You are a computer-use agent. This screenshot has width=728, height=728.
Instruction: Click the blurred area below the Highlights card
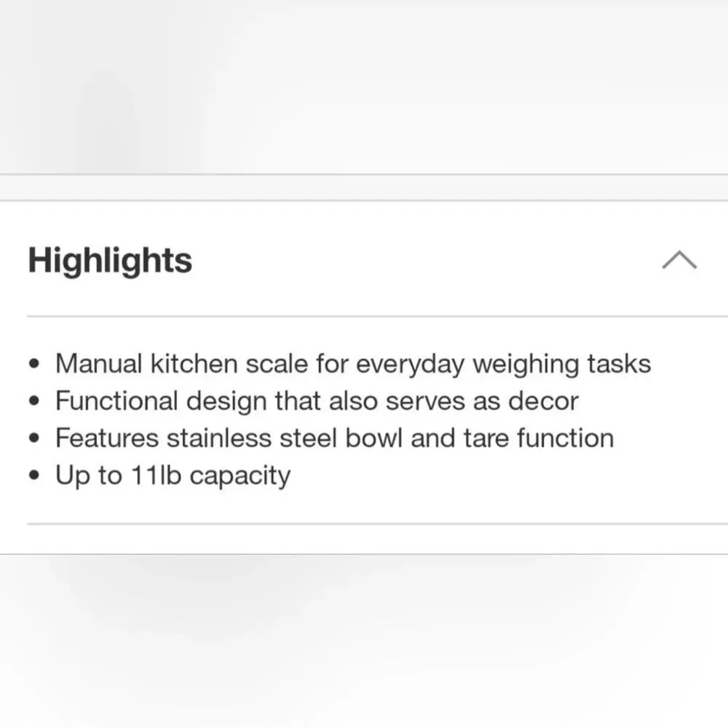[364, 641]
